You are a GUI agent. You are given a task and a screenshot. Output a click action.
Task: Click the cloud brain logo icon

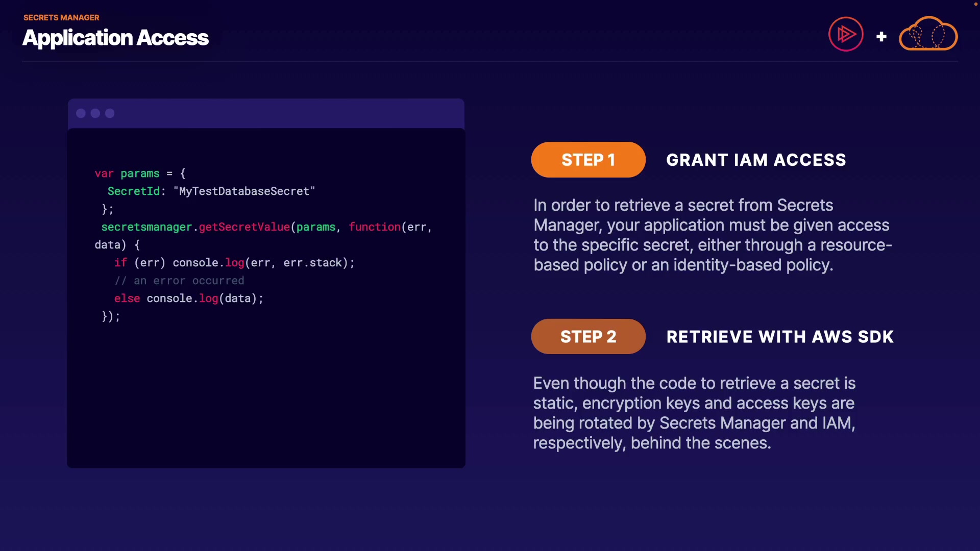click(x=928, y=34)
